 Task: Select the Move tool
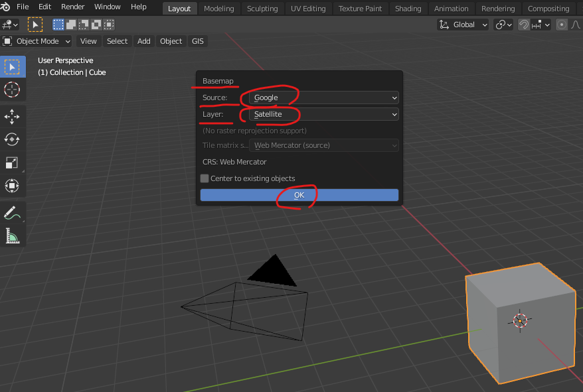(12, 117)
